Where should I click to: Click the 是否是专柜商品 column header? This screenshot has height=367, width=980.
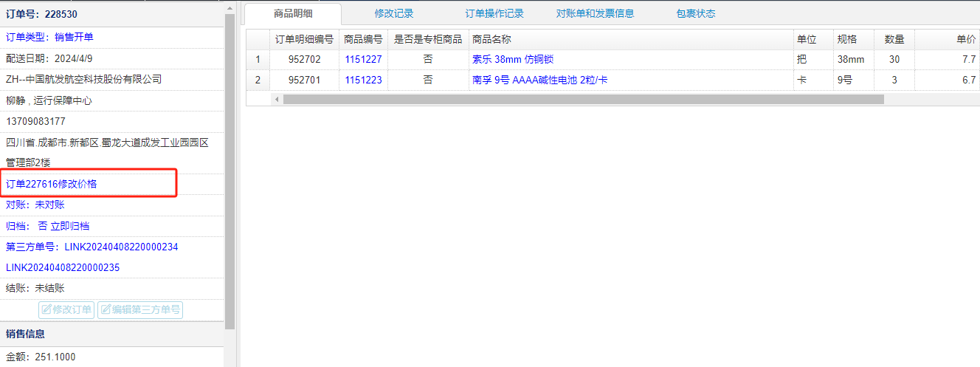(428, 39)
